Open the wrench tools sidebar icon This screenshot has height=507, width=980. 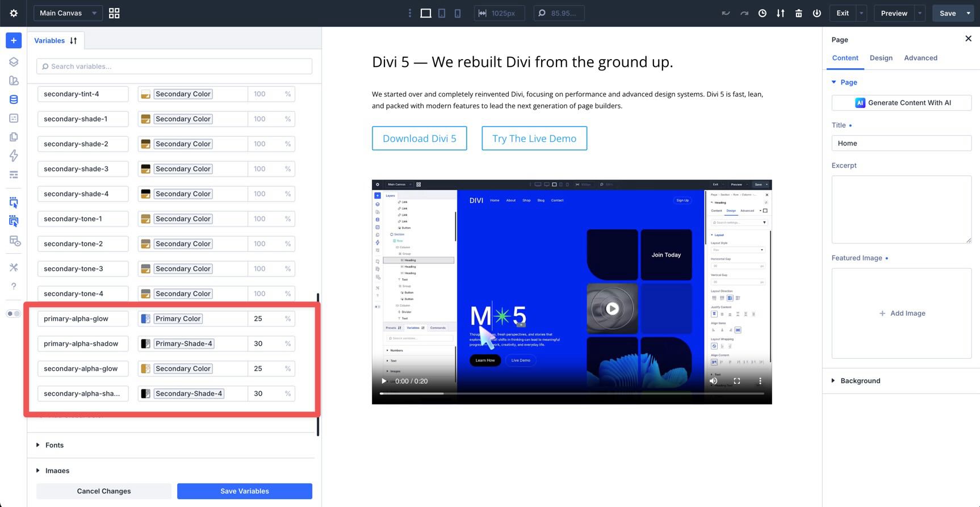click(x=14, y=267)
